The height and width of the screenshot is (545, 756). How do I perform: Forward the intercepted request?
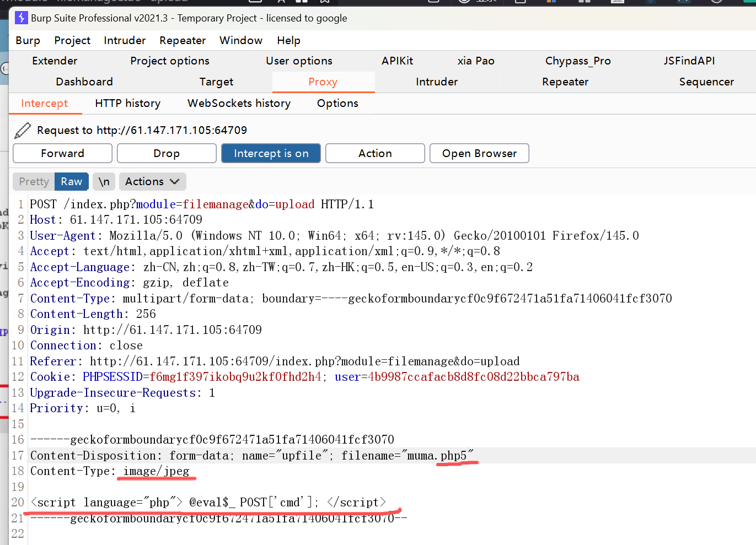[62, 153]
